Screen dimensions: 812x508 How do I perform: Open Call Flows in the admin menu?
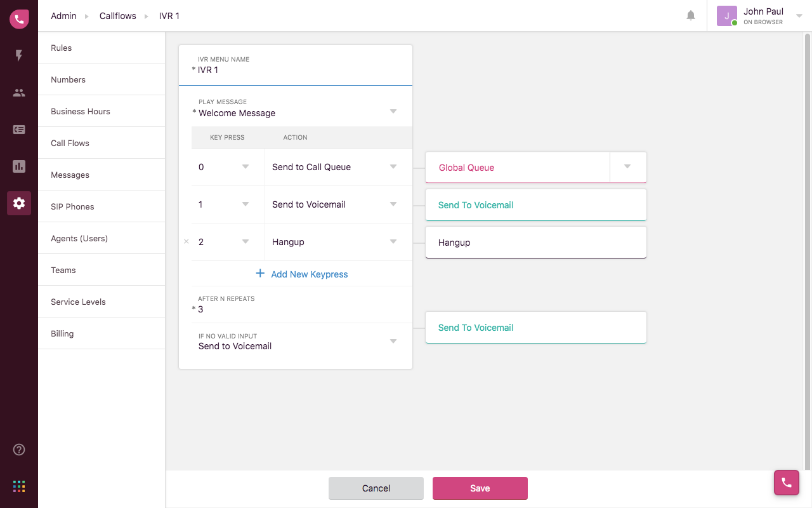[101, 143]
